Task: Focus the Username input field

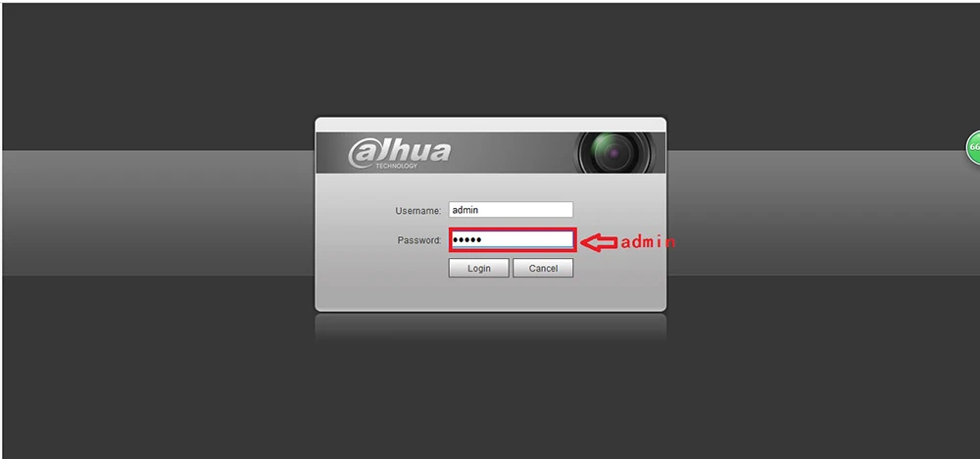Action: (x=511, y=210)
